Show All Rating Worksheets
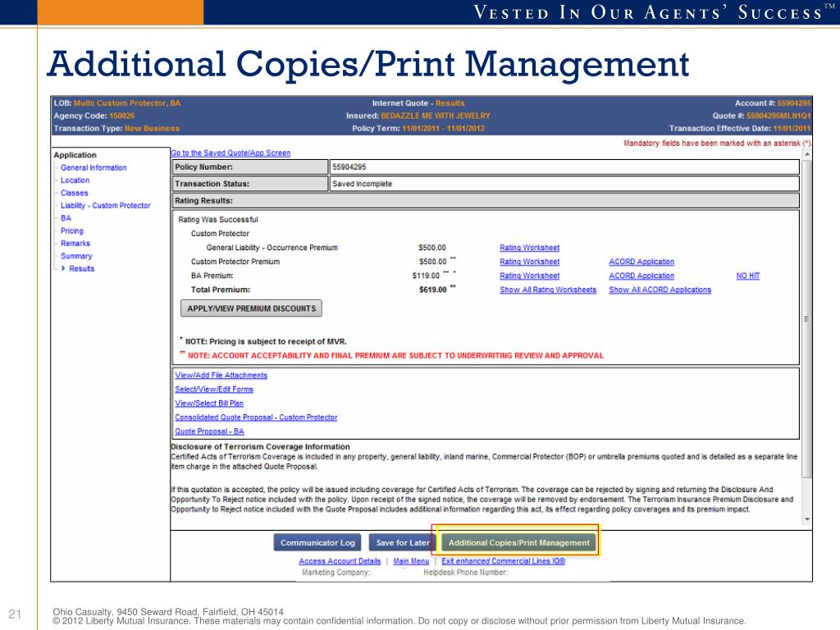Viewport: 840px width, 630px height. [548, 290]
